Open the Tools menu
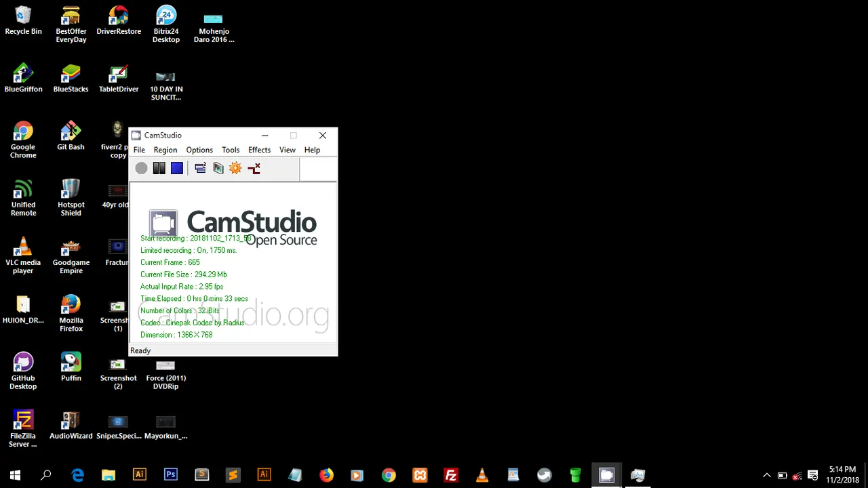The height and width of the screenshot is (488, 868). tap(231, 150)
